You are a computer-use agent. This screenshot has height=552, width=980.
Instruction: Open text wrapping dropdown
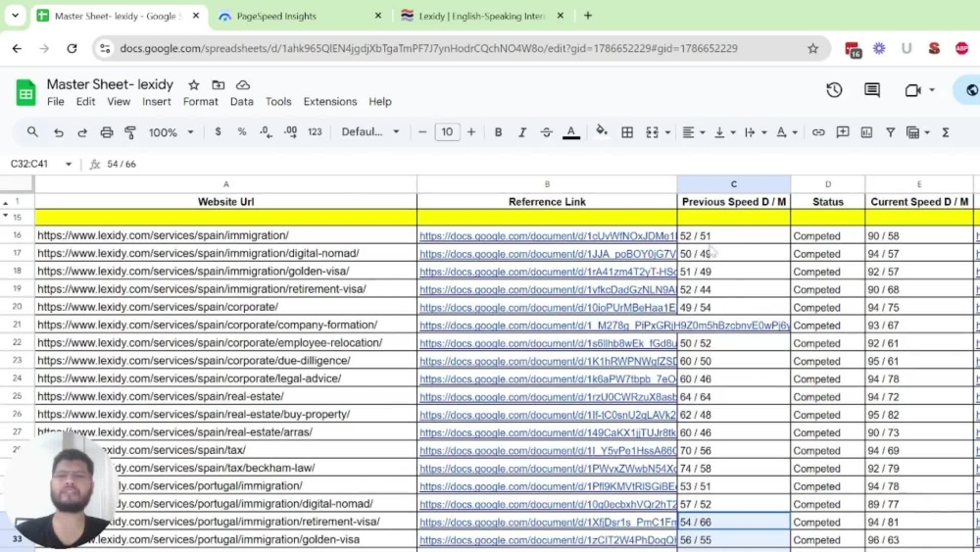point(756,132)
